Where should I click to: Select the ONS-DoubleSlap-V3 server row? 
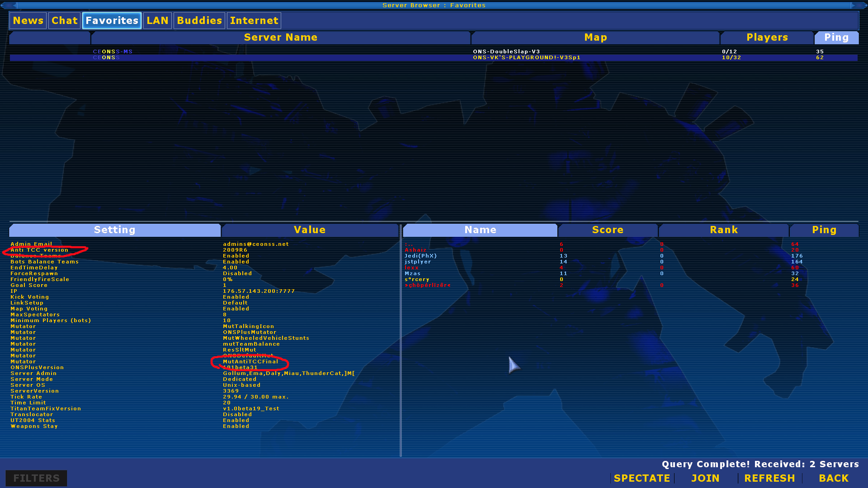coord(506,52)
